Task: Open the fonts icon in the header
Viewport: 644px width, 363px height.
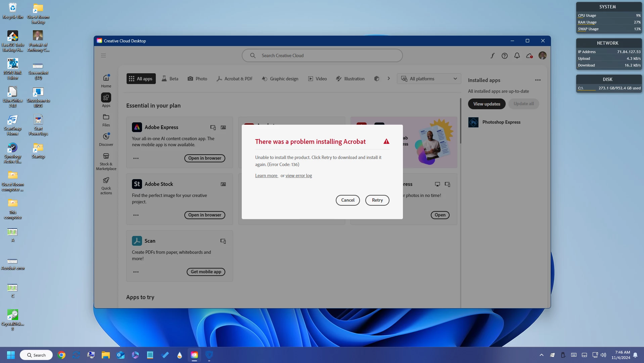Action: [492, 55]
